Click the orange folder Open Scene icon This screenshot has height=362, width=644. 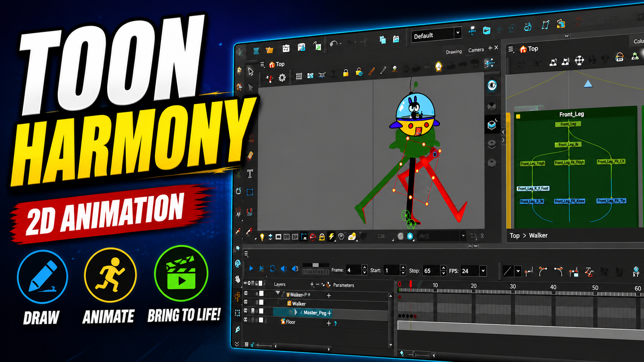coord(269,50)
